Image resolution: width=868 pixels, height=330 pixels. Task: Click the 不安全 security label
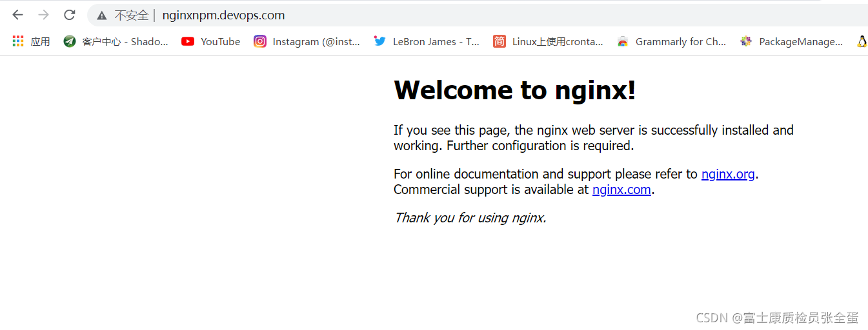click(x=131, y=15)
